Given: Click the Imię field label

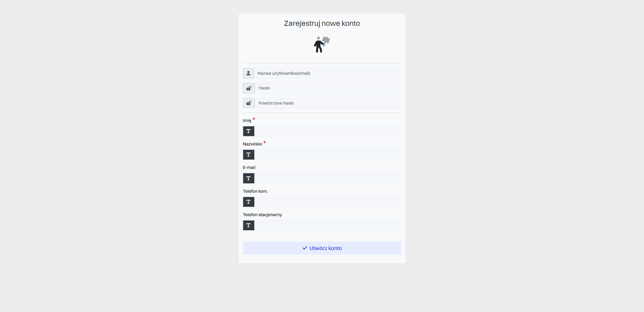Looking at the screenshot, I should (247, 121).
